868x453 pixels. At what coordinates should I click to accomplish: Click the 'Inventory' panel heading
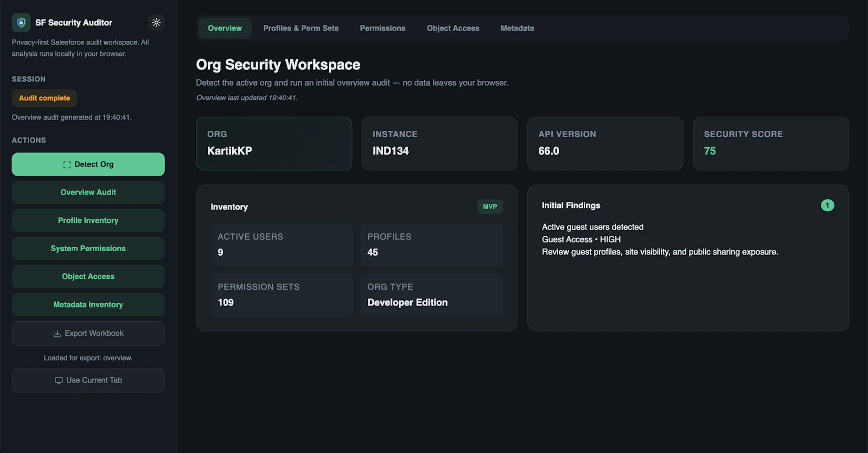(x=229, y=207)
